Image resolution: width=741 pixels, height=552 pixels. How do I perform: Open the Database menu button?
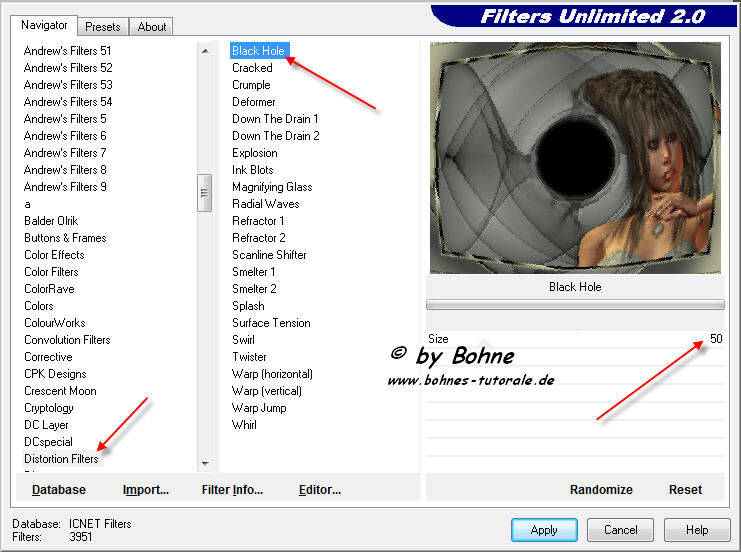(58, 490)
